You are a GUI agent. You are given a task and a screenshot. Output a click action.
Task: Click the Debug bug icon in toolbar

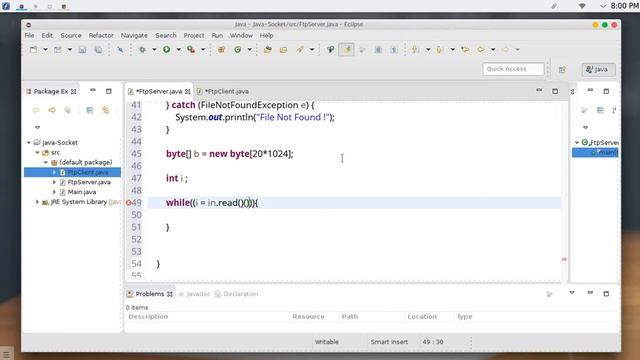click(x=142, y=49)
